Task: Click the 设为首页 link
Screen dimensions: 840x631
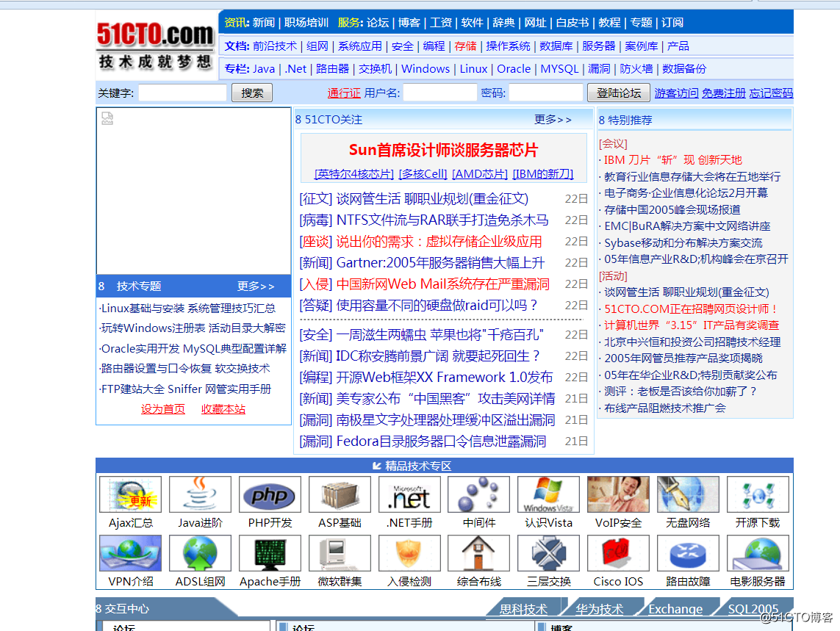Action: [x=163, y=409]
